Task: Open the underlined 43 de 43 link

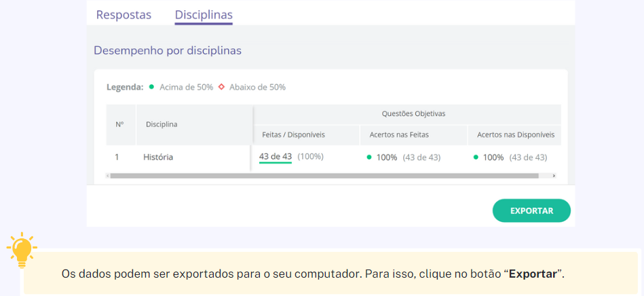Action: click(x=276, y=157)
